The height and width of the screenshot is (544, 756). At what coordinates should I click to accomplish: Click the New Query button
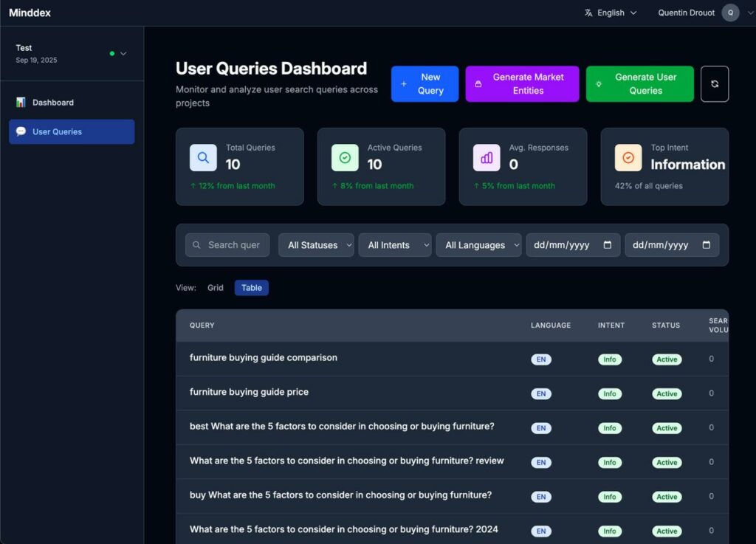pos(425,84)
